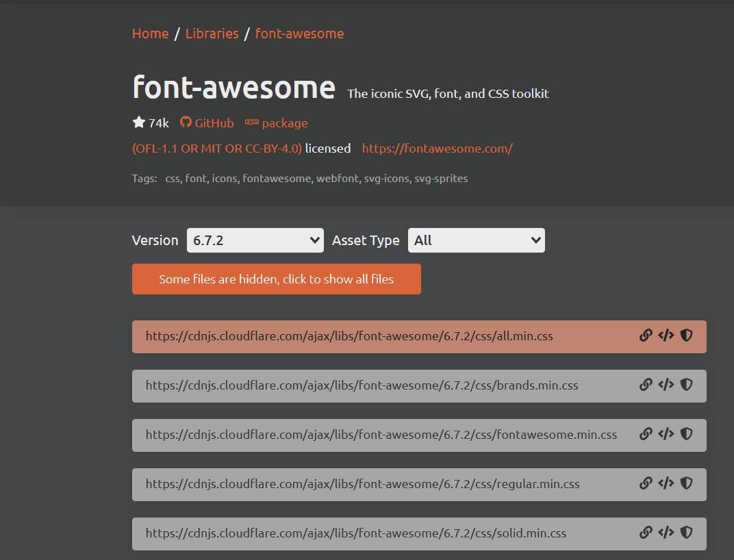
Task: Select the fontawesome.min.css URL text
Action: point(381,435)
